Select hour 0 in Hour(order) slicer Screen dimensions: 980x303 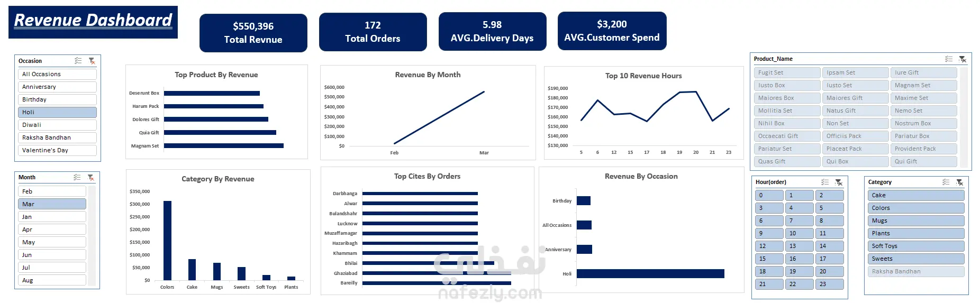(769, 195)
